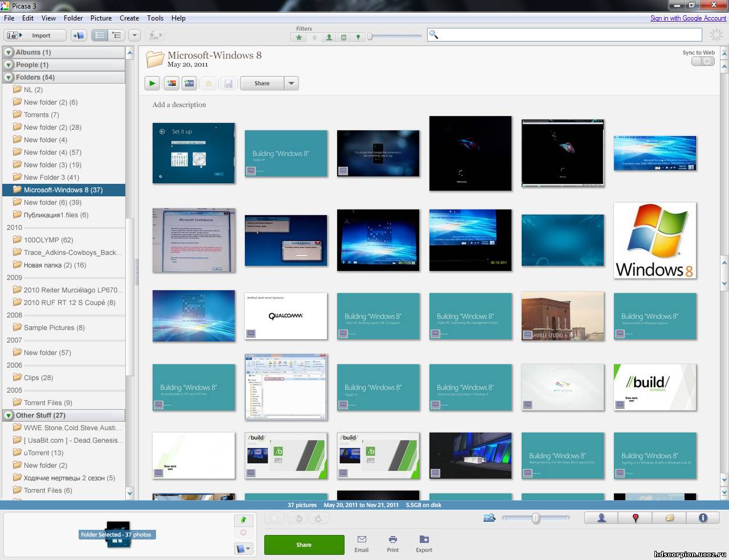729x560 pixels.
Task: Click the star toggle in bottom toolbar
Action: 274,518
